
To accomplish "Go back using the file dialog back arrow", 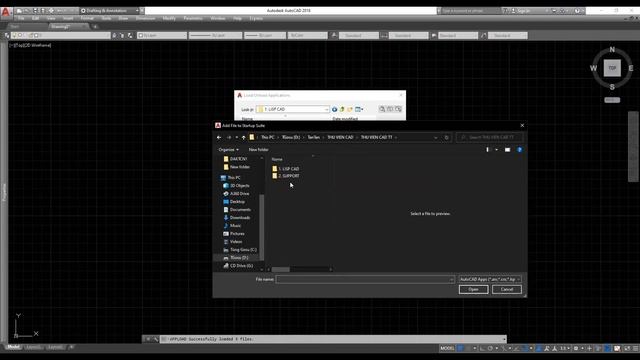I will click(219, 138).
